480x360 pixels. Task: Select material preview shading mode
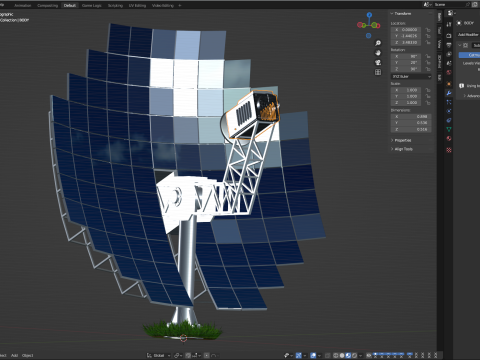click(348, 356)
